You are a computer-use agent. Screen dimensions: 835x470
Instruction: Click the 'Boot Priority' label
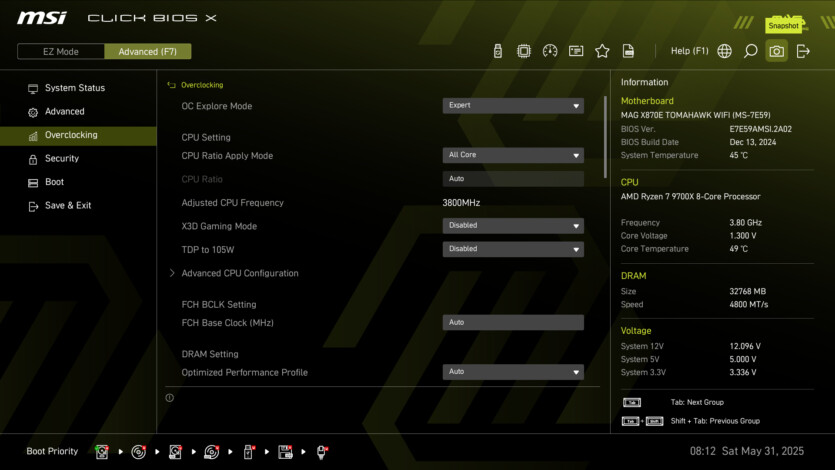click(x=52, y=451)
